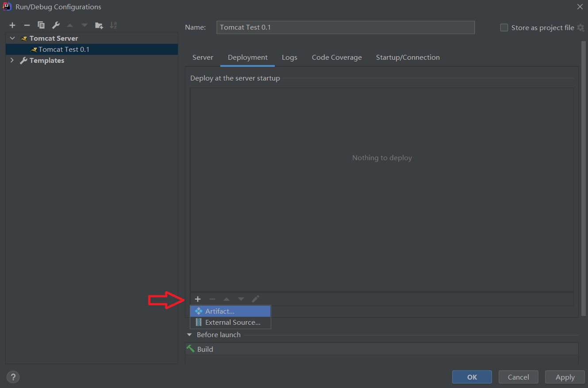This screenshot has height=388, width=588.
Task: Open edit templates wrench icon
Action: [55, 25]
